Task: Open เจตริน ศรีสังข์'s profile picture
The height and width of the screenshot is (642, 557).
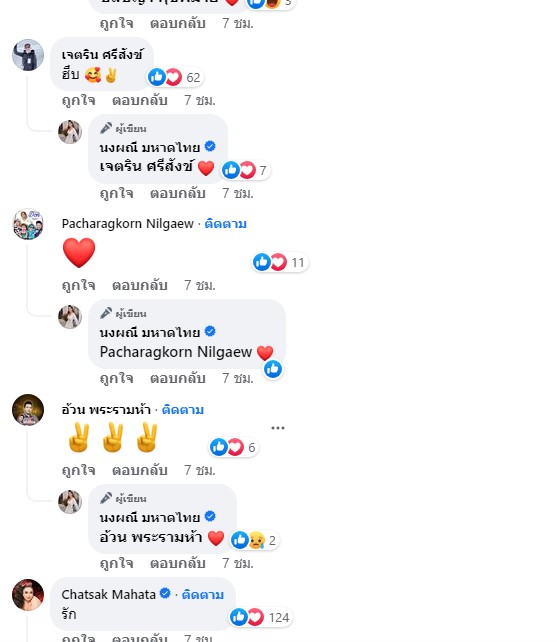Action: [x=28, y=55]
